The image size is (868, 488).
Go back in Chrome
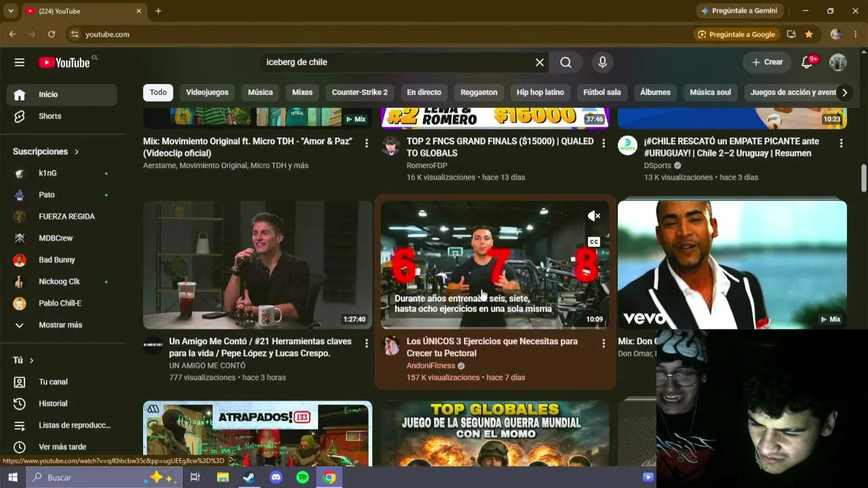point(13,35)
